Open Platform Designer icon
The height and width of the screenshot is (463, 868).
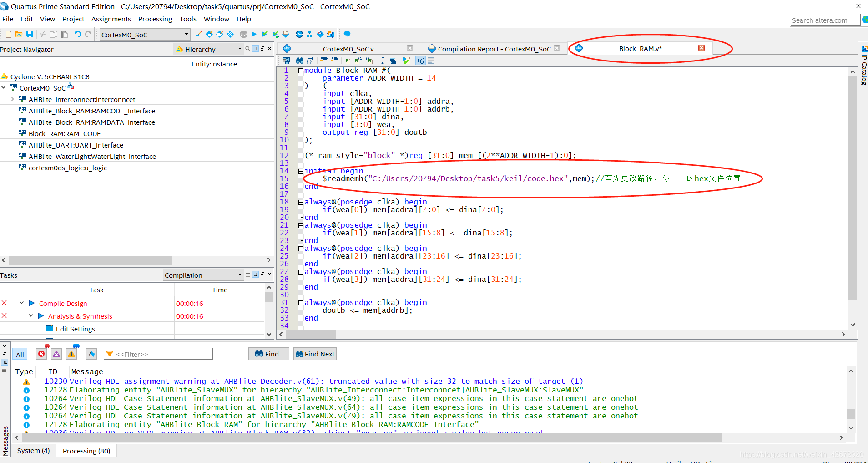[331, 34]
